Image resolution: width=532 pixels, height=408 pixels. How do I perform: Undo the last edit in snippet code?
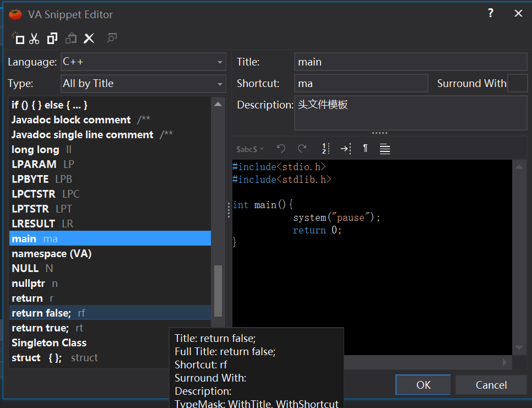tap(281, 149)
